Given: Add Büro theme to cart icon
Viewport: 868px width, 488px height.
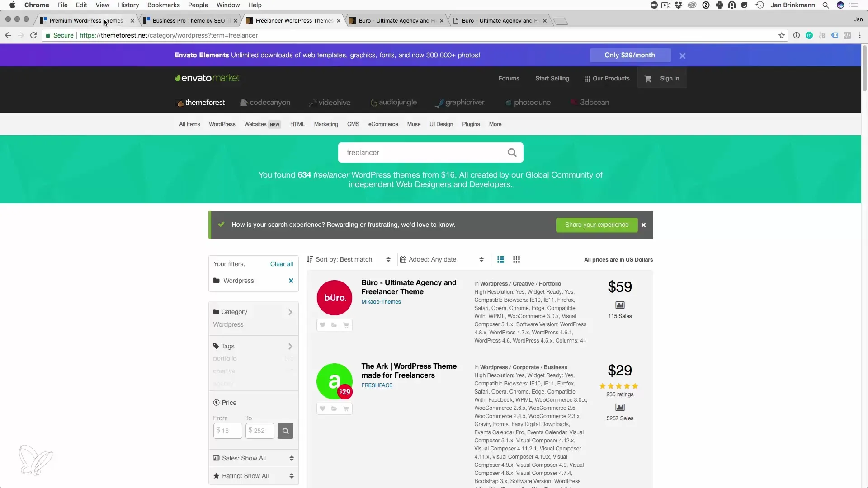Looking at the screenshot, I should point(346,325).
